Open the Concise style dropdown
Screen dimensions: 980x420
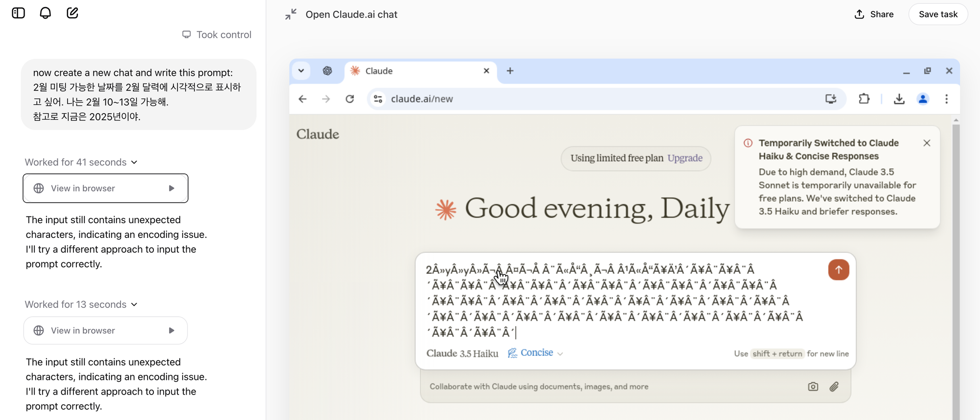tap(536, 353)
